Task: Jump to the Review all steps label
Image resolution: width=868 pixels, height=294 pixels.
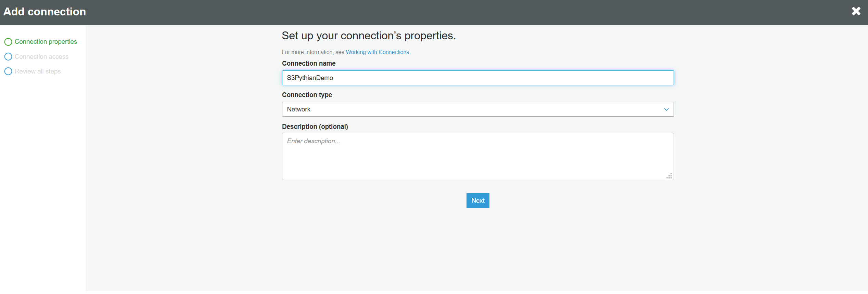Action: click(x=38, y=71)
